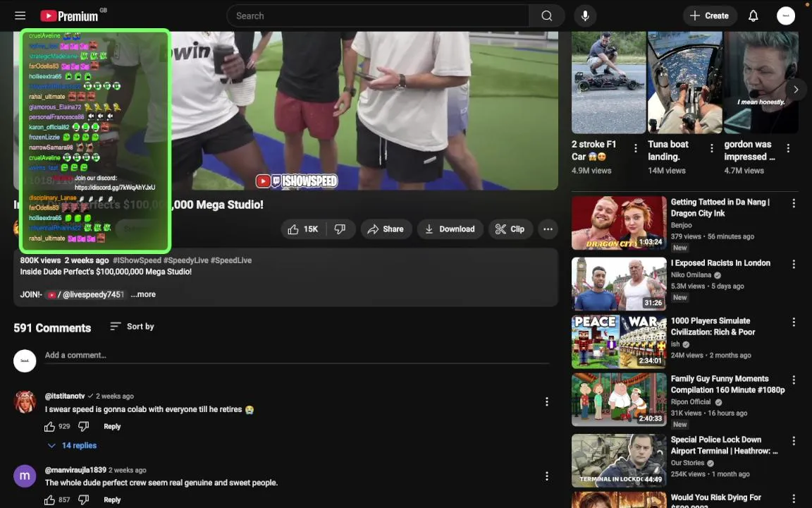This screenshot has height=508, width=812.
Task: Click the #SpeedyLive hashtag
Action: [186, 260]
